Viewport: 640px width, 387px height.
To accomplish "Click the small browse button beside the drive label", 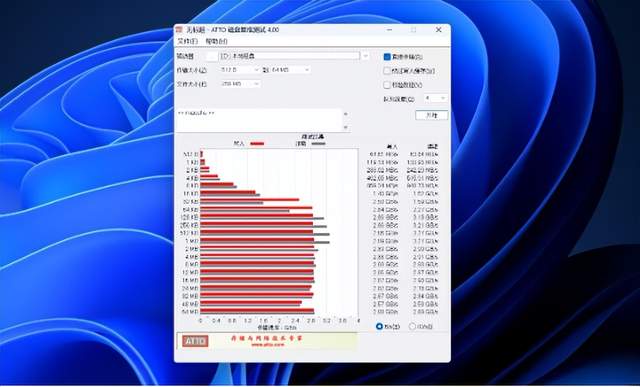I will [211, 56].
